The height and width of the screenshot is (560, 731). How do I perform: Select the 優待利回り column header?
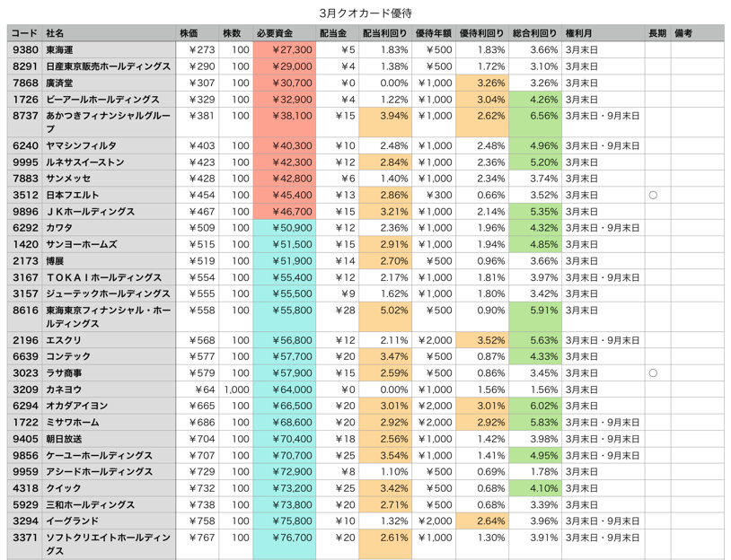[481, 33]
